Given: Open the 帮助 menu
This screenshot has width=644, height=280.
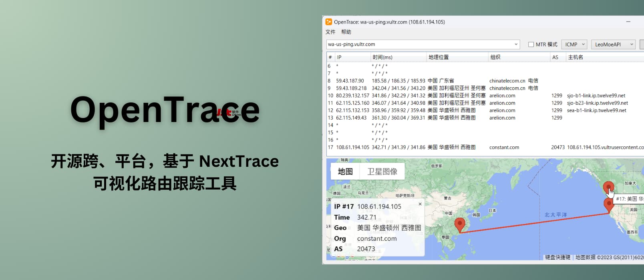Looking at the screenshot, I should coord(346,32).
